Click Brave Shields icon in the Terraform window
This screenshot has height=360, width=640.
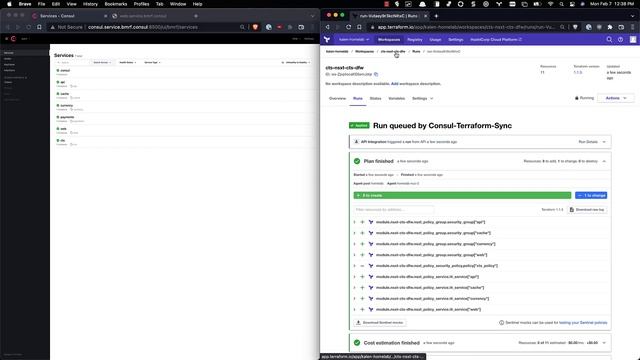pos(575,27)
